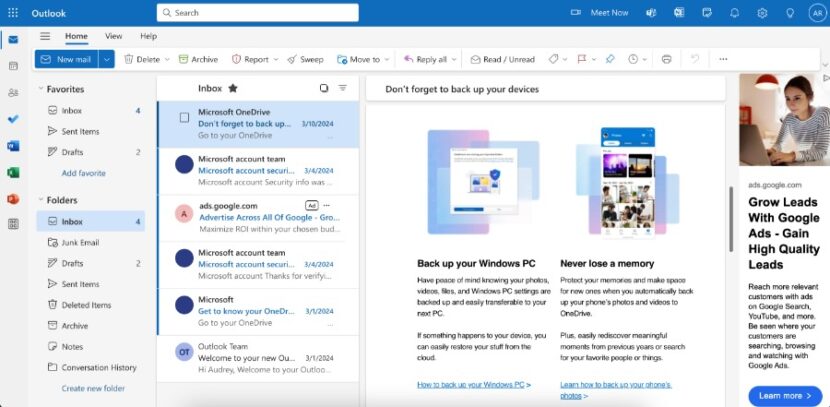Click the Learn more ad button
Screen dimensions: 830x407
784,395
